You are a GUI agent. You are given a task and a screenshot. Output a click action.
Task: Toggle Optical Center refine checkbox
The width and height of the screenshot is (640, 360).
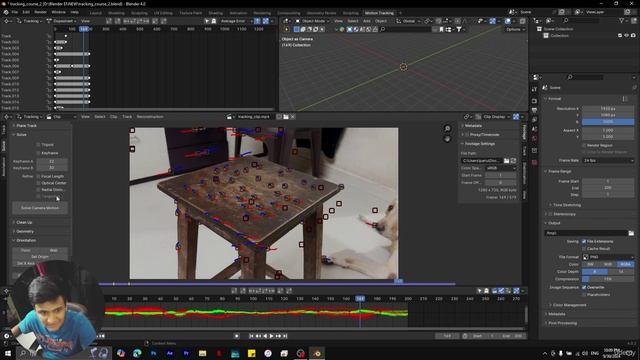(38, 183)
